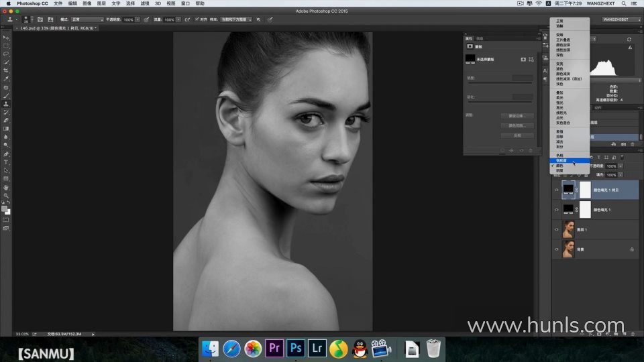Hide the 颜色填充 1 拷贝 layer

click(x=556, y=190)
